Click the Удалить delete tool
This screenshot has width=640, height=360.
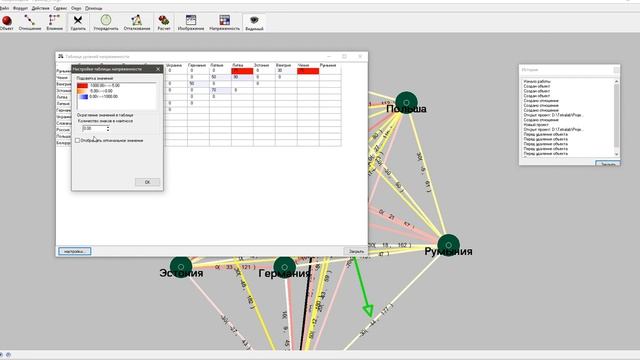pos(78,23)
